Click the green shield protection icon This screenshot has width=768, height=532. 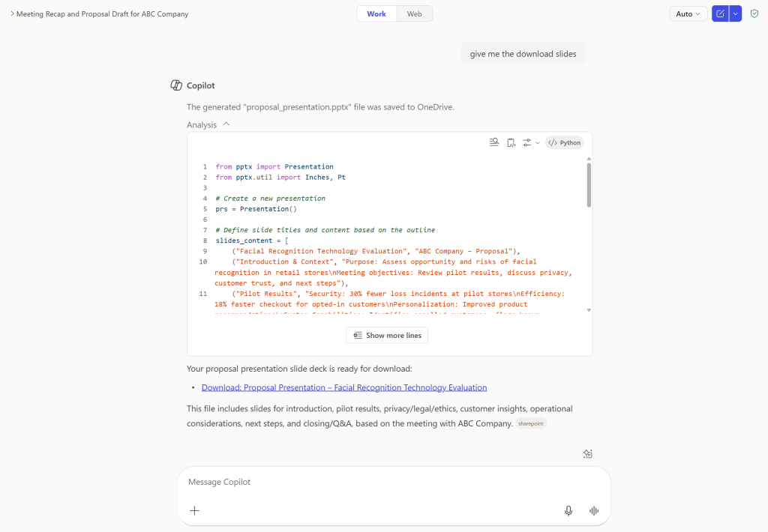[754, 13]
